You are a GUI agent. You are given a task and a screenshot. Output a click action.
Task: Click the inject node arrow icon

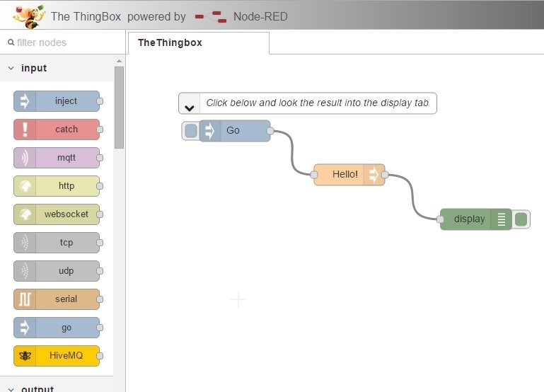(25, 101)
